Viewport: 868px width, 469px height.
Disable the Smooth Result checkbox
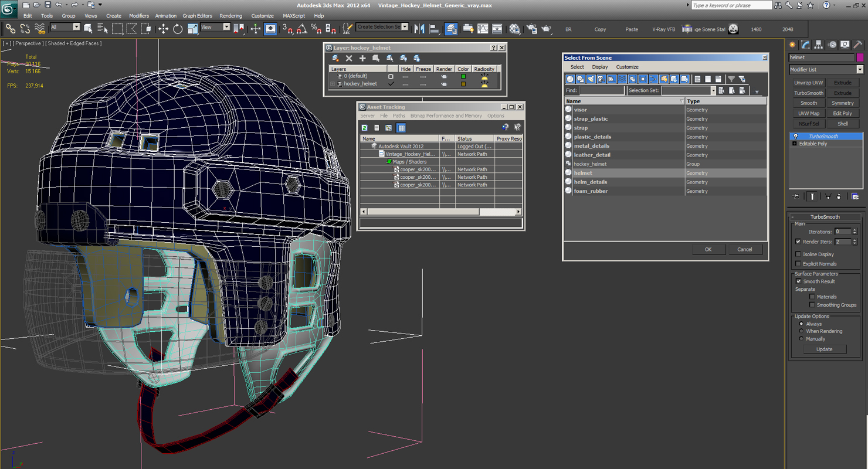pyautogui.click(x=798, y=281)
